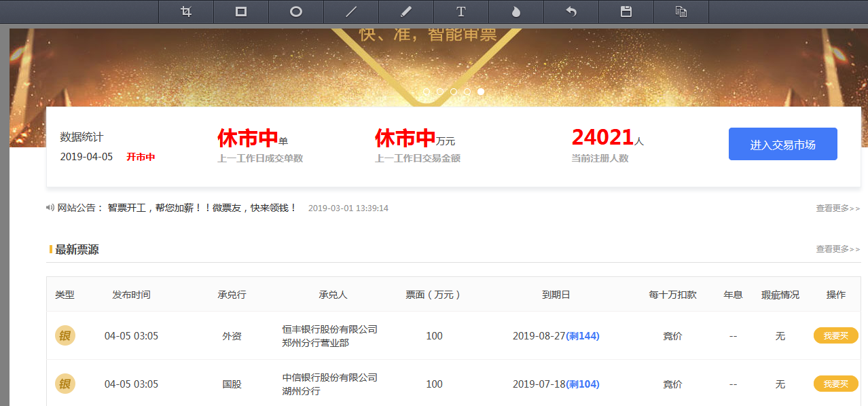868x406 pixels.
Task: Click the 最新票源 section heading
Action: pos(77,249)
